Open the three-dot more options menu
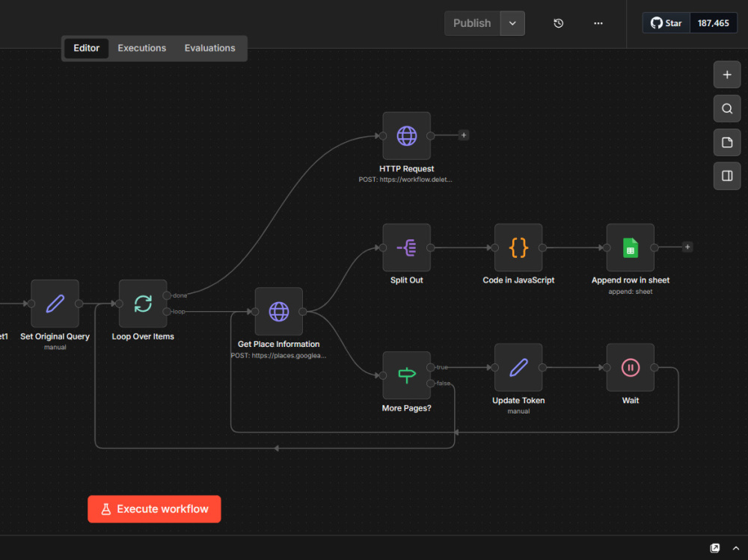The width and height of the screenshot is (748, 560). pos(598,23)
